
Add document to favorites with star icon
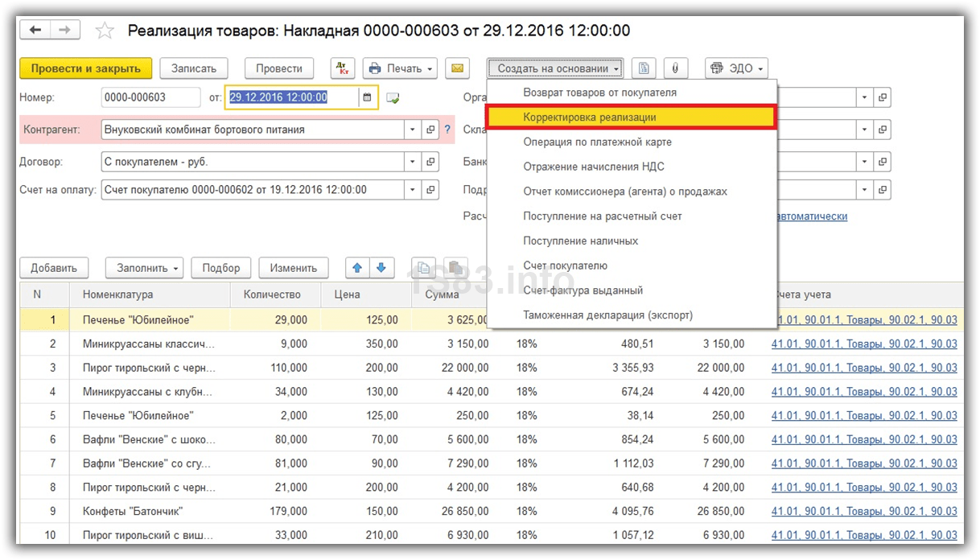tap(105, 31)
